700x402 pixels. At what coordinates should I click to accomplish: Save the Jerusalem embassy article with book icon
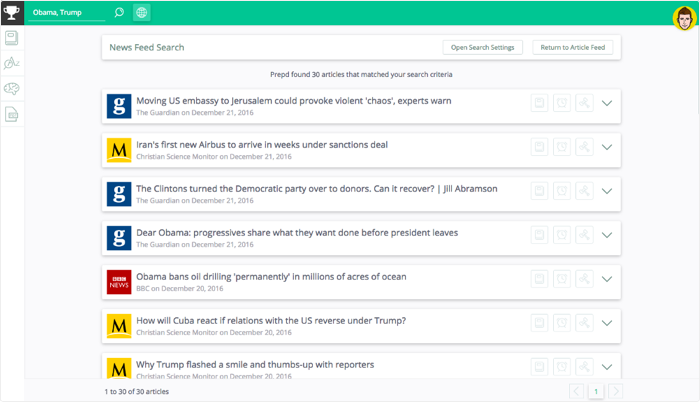[539, 103]
